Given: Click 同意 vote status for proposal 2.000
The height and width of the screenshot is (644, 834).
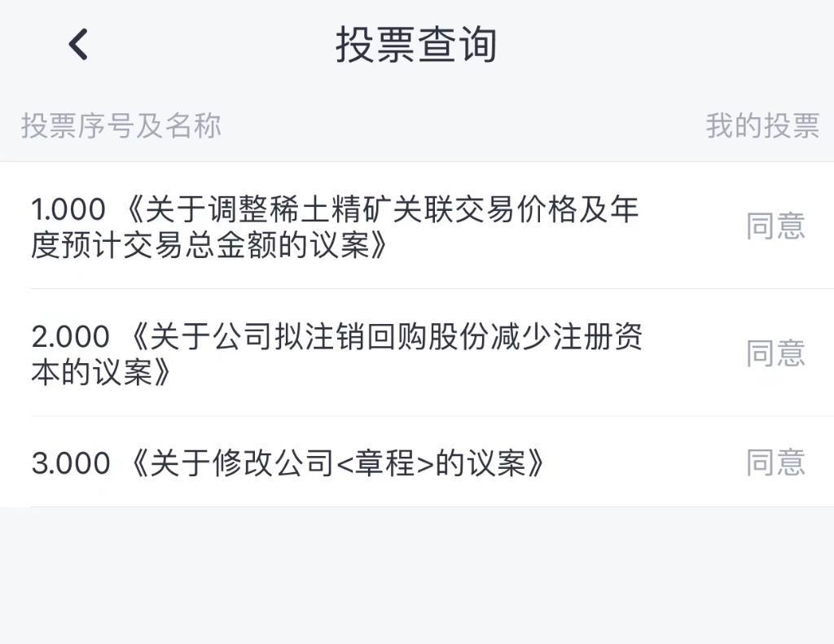Looking at the screenshot, I should [775, 353].
